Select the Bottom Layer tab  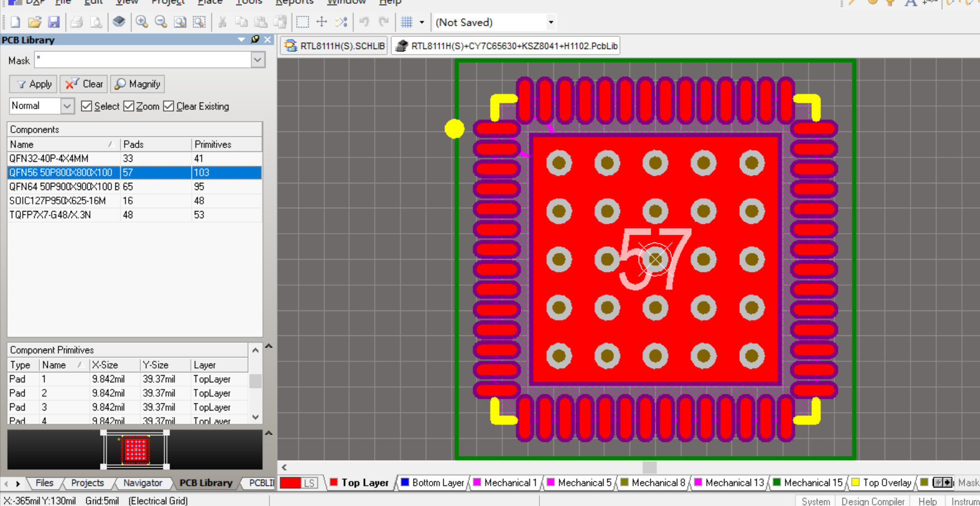432,483
